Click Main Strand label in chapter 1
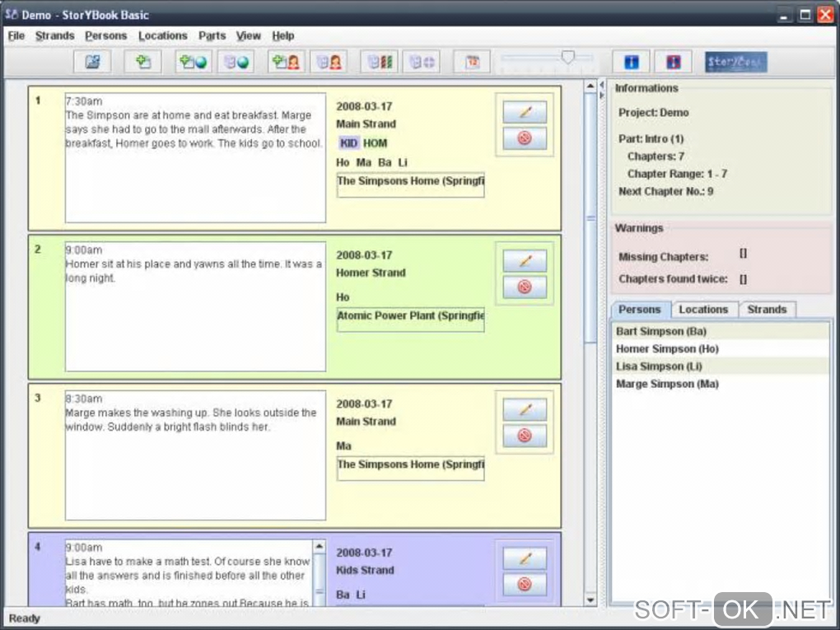Image resolution: width=840 pixels, height=630 pixels. tap(366, 124)
